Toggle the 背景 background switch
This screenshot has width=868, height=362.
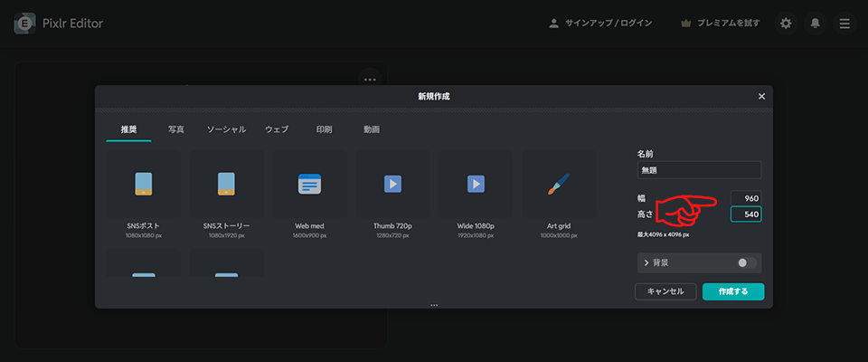point(746,263)
